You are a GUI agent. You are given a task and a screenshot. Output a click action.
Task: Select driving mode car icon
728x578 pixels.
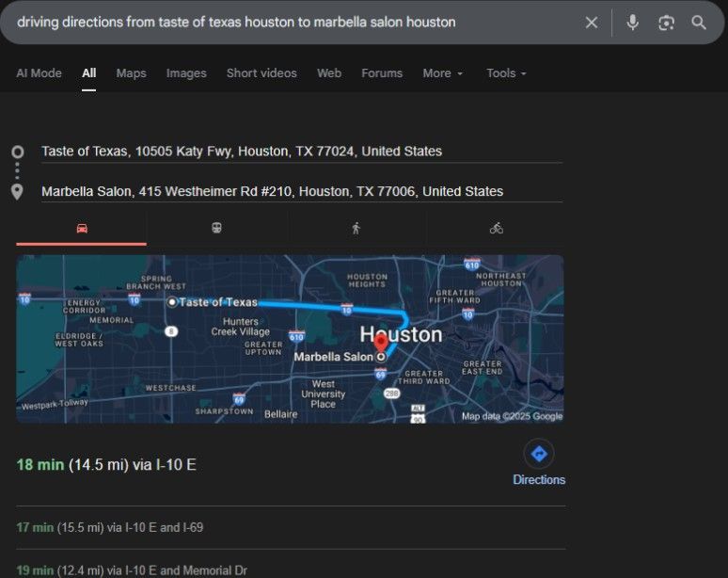coord(82,228)
